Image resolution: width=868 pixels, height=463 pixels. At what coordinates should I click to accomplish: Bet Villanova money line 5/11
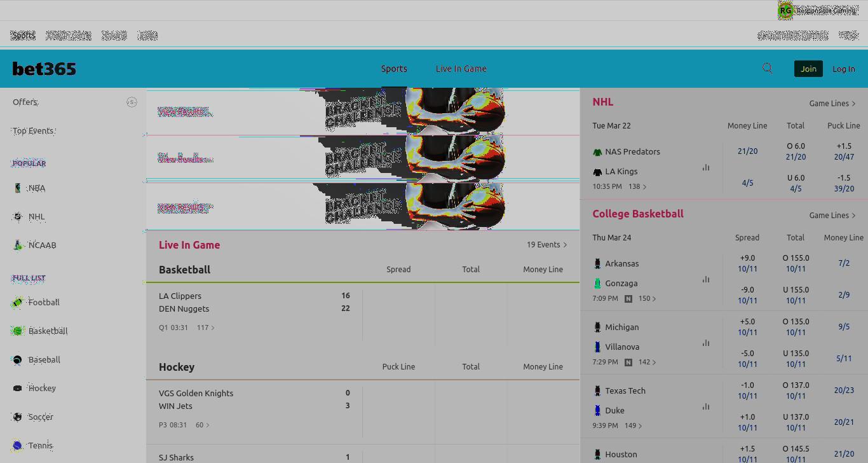844,358
